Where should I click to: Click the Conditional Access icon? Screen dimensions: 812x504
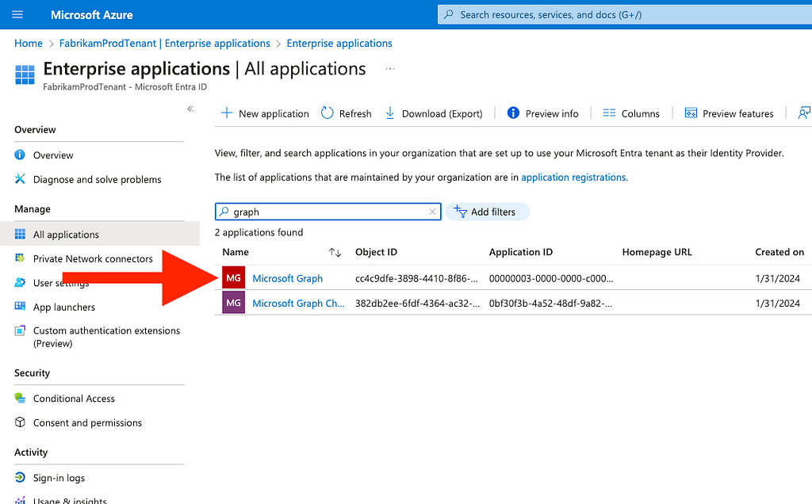click(x=20, y=398)
